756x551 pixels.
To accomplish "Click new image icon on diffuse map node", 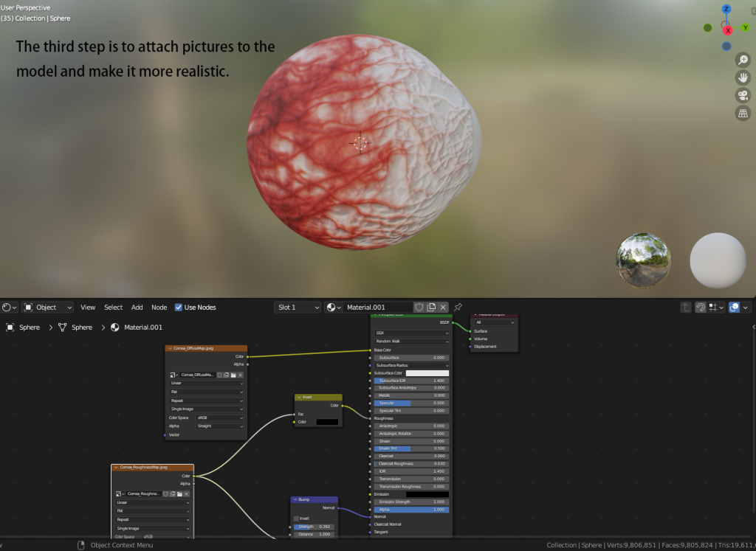I will [x=227, y=375].
